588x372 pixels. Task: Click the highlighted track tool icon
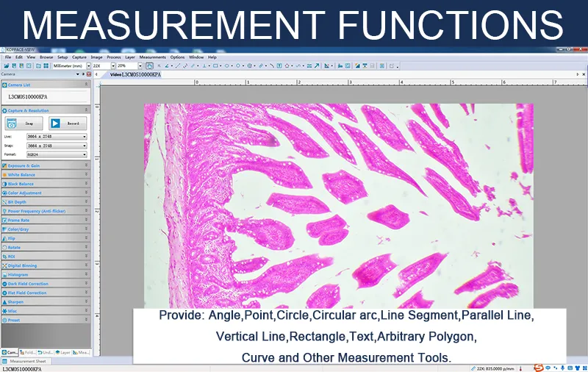(x=150, y=65)
